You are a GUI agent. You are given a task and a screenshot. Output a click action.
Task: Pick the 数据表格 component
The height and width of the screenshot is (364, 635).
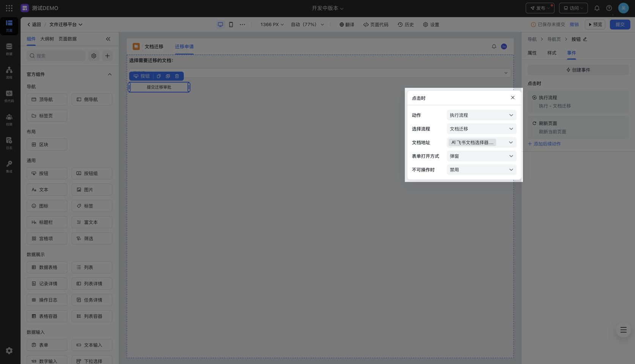47,267
